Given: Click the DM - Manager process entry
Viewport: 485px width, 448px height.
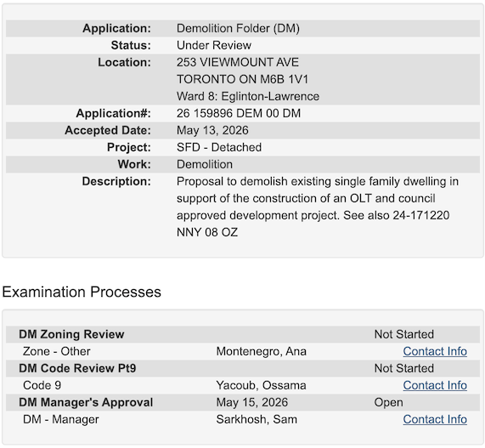Looking at the screenshot, I should [x=61, y=419].
